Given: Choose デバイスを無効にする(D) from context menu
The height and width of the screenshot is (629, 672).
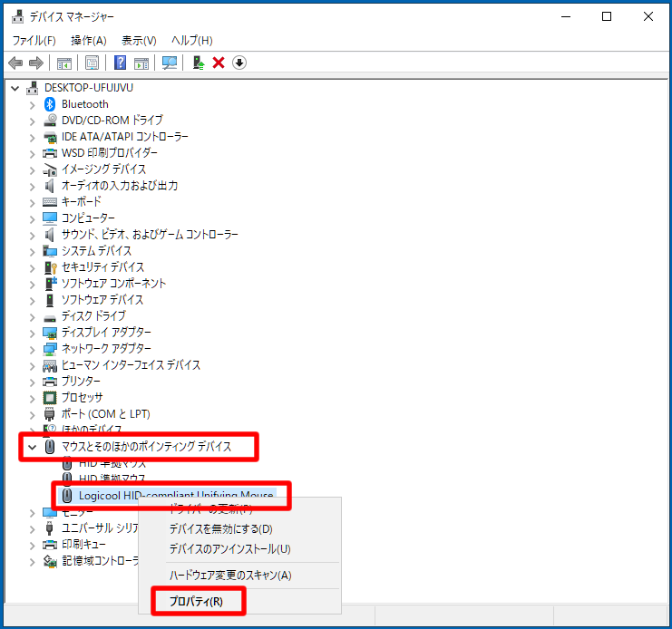Looking at the screenshot, I should pyautogui.click(x=220, y=528).
